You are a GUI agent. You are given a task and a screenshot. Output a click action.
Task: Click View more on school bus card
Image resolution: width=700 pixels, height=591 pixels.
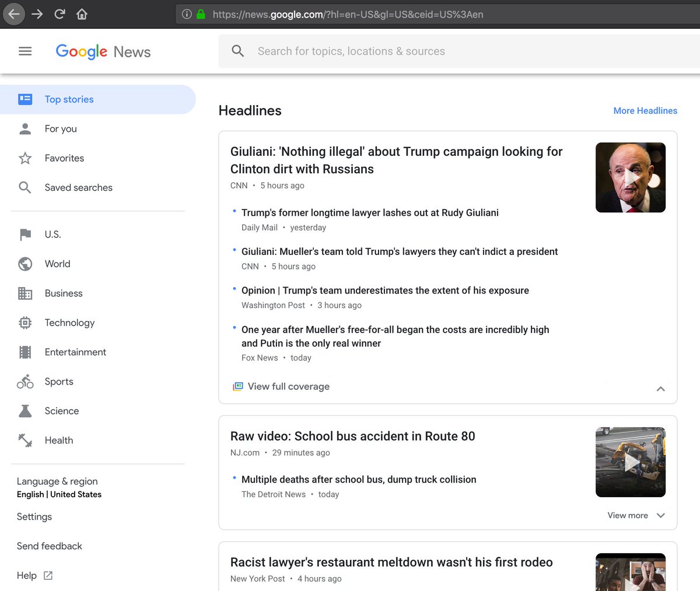tap(628, 515)
